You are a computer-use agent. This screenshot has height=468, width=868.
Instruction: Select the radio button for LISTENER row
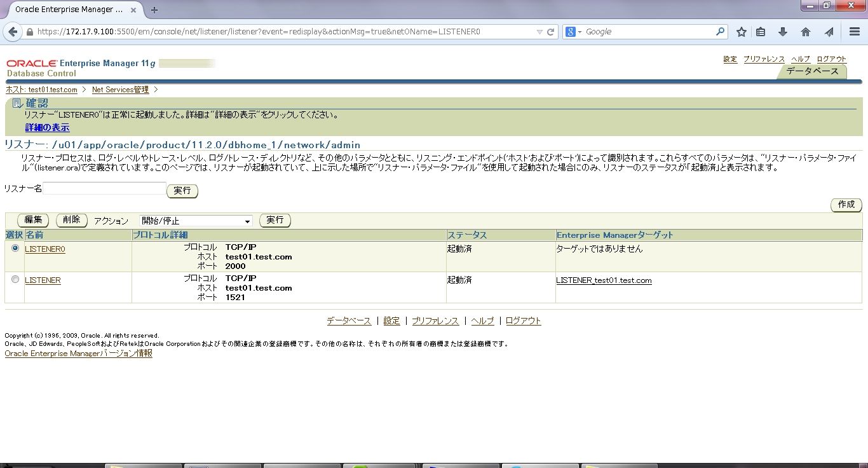coord(15,279)
